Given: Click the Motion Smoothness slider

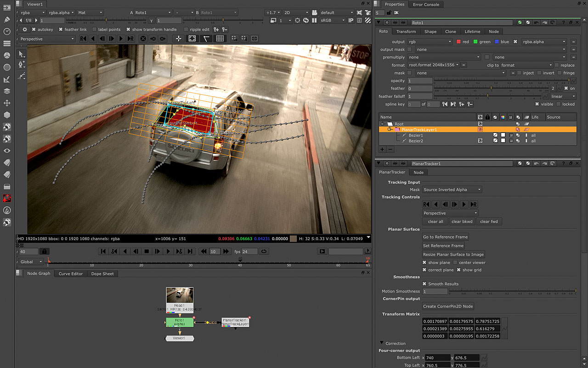Looking at the screenshot, I should 512,292.
